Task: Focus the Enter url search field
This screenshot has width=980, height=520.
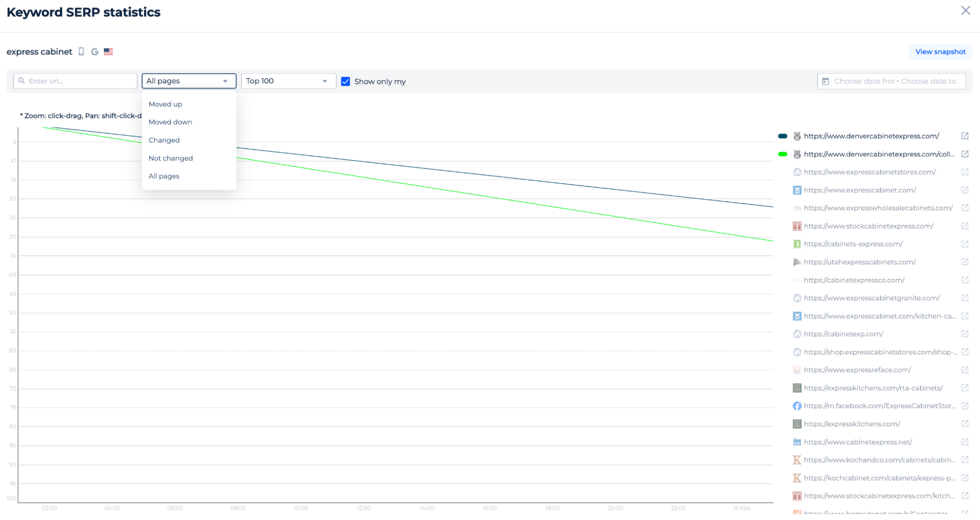Action: pos(75,81)
